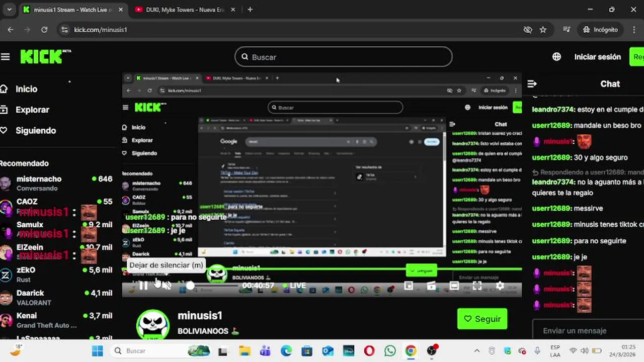Open Opera browser from the taskbar
Viewport: 644px width, 362px height.
[369, 351]
